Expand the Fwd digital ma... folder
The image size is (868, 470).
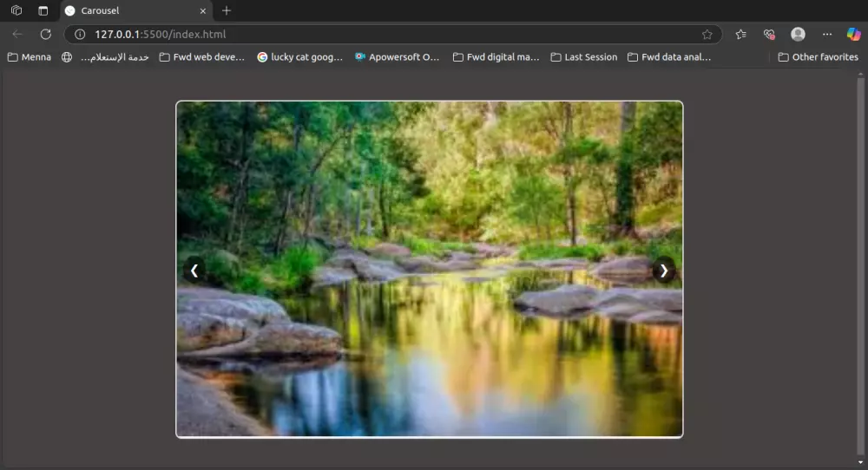(x=496, y=57)
